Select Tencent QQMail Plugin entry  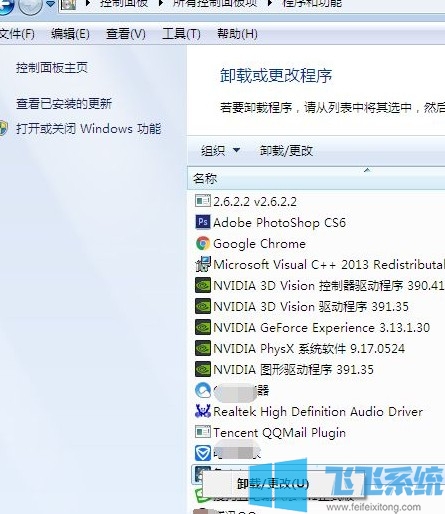[x=279, y=433]
